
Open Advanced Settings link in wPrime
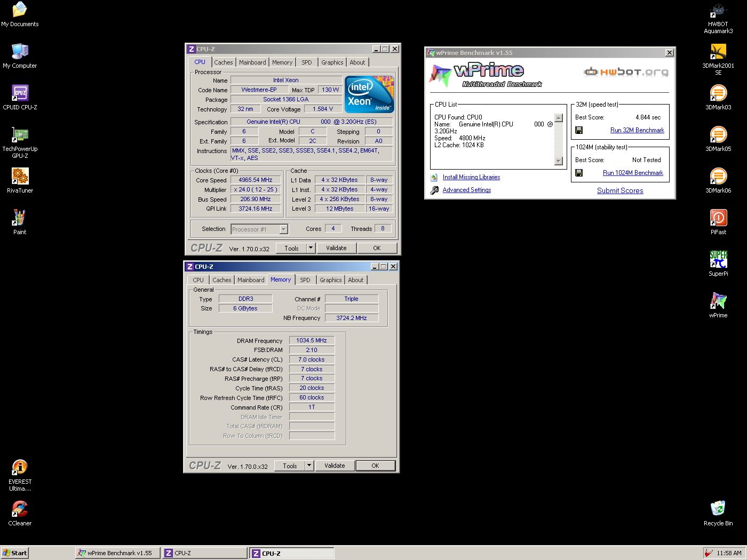pos(467,190)
